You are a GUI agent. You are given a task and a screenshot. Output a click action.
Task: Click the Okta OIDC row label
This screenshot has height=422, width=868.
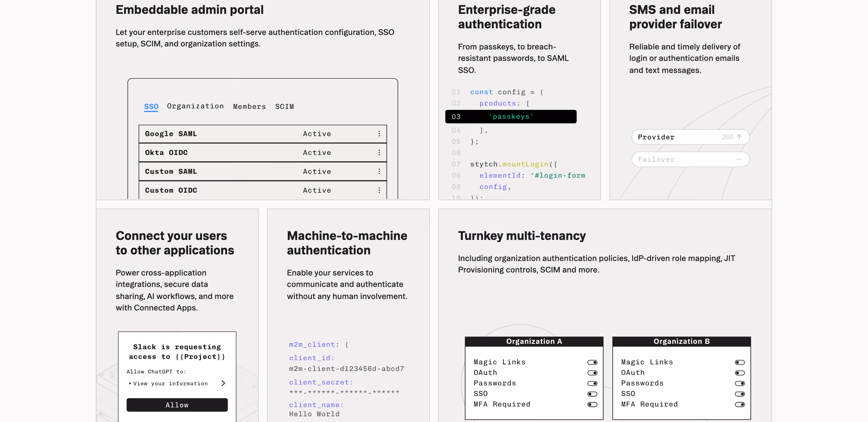(166, 153)
